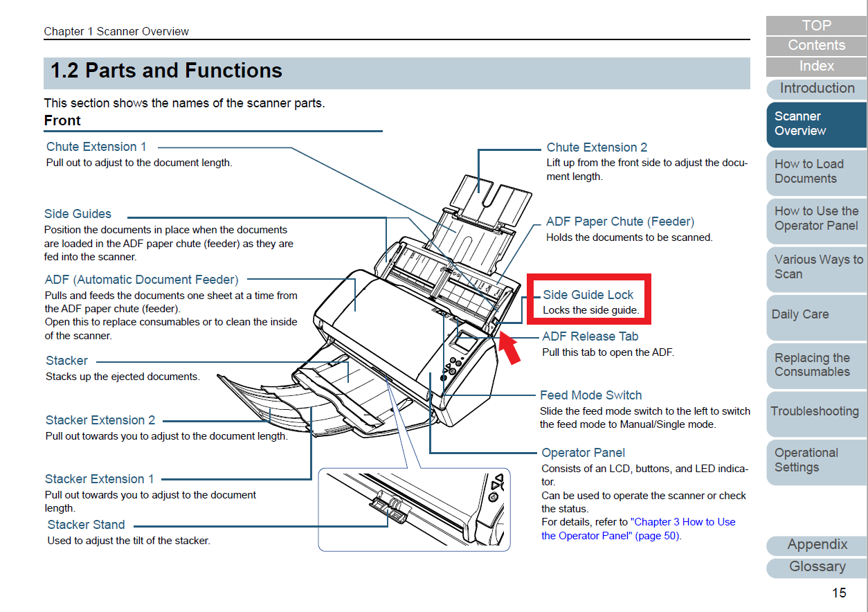Viewport: 868px width, 612px height.
Task: Click the red arrow pointing at the scanner
Action: [509, 348]
